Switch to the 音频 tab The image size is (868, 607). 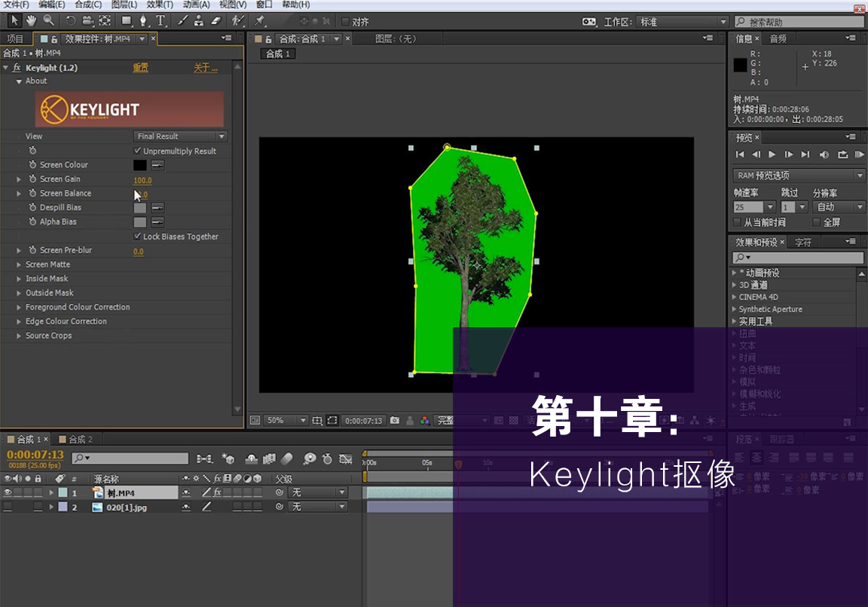pos(778,38)
